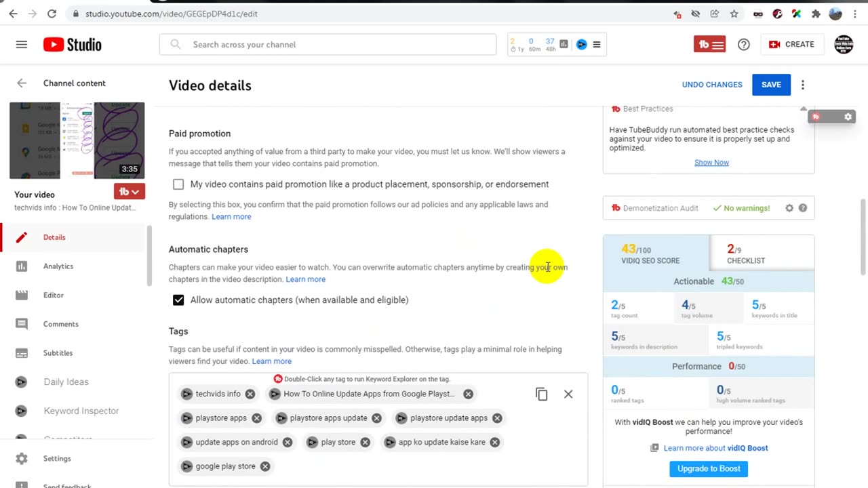868x488 pixels.
Task: Open Demonetization Audit help icon
Action: tap(803, 208)
